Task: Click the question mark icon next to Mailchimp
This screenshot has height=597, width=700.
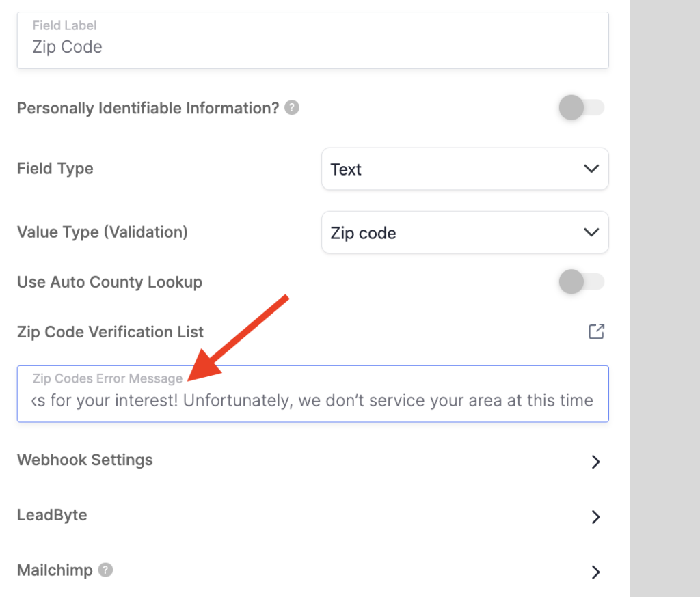Action: pos(105,570)
